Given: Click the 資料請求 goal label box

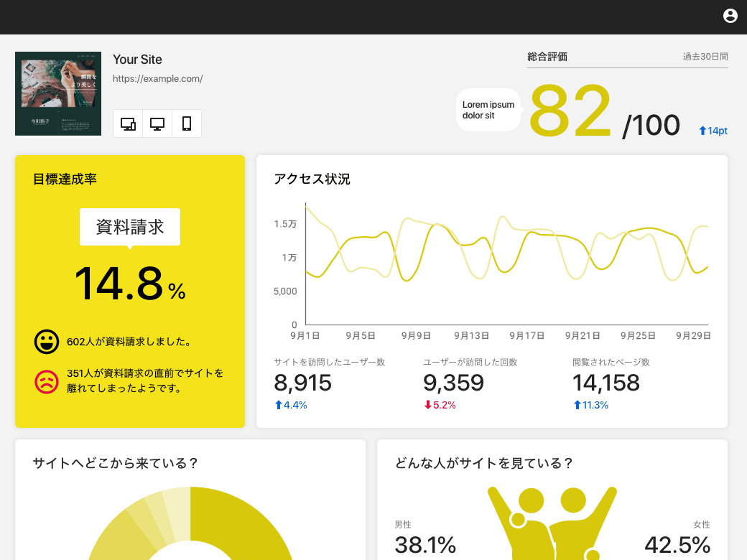Looking at the screenshot, I should (129, 227).
